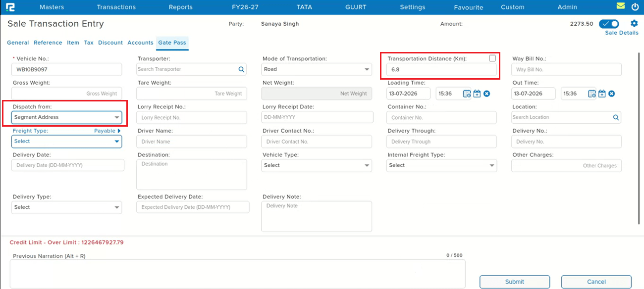644x289 pixels.
Task: Open the gear settings icon beside amount
Action: [634, 23]
